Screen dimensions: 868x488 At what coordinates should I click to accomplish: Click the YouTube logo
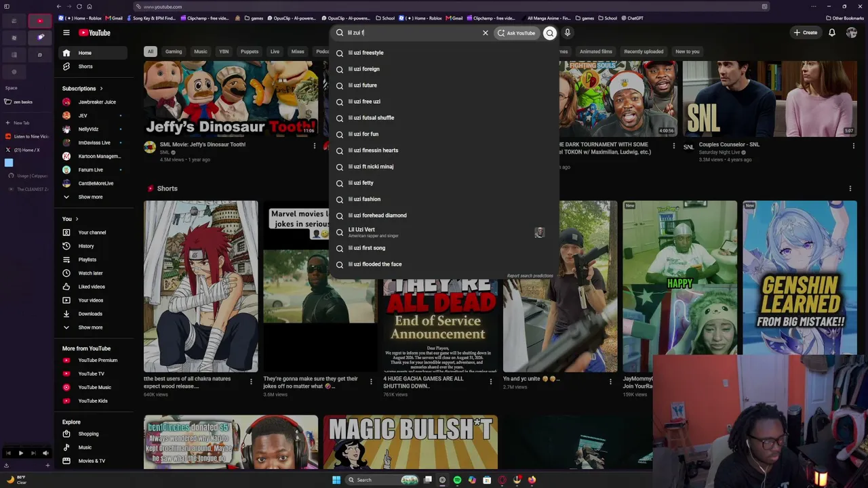pyautogui.click(x=94, y=33)
